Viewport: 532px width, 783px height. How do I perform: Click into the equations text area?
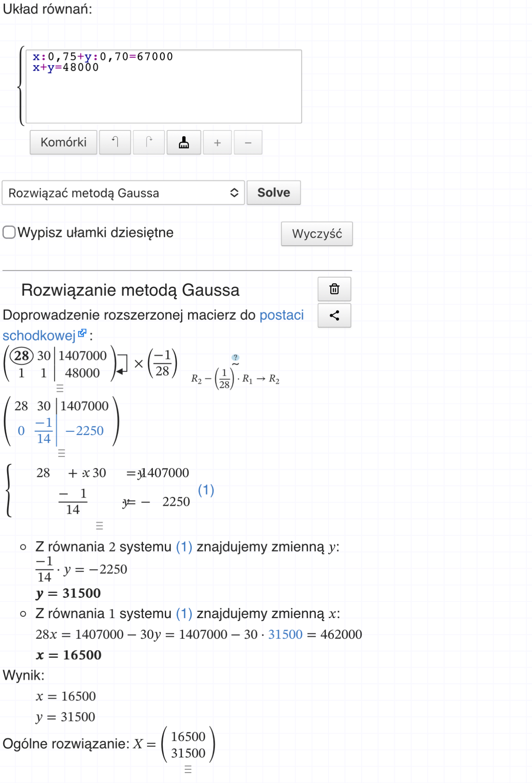[x=164, y=95]
